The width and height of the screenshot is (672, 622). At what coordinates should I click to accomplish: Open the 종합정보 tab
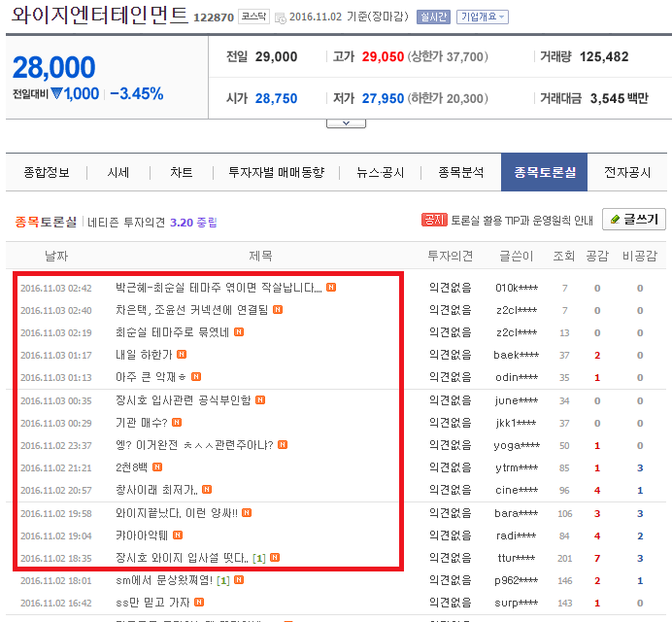(x=47, y=172)
